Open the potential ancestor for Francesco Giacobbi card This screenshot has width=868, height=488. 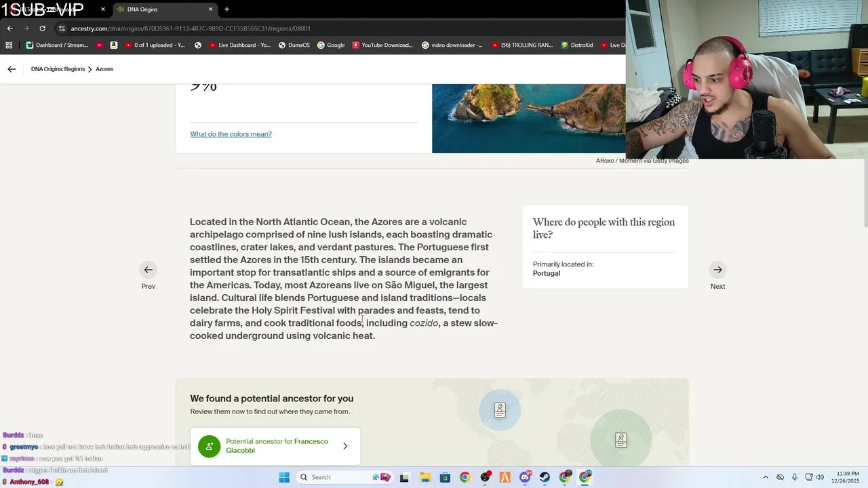[x=275, y=446]
